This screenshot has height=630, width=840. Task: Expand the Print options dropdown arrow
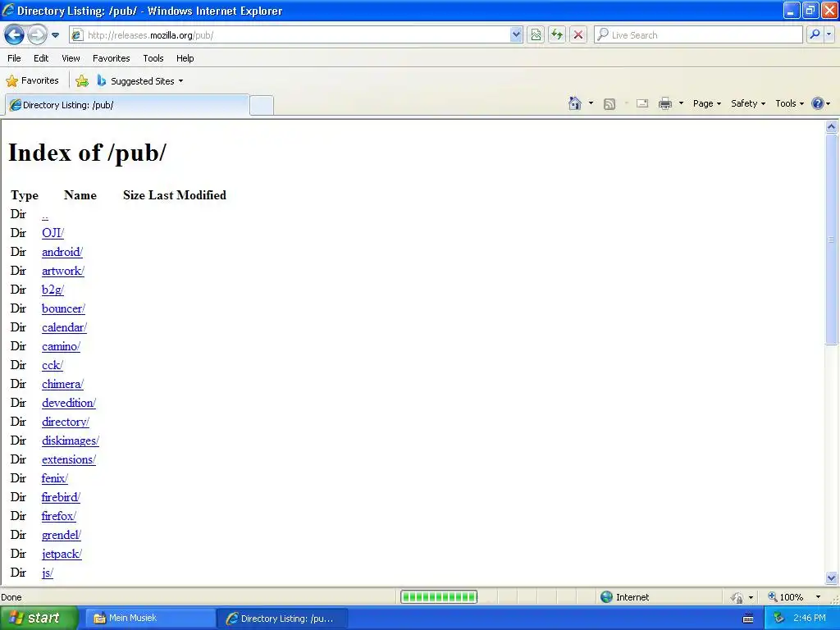click(681, 103)
